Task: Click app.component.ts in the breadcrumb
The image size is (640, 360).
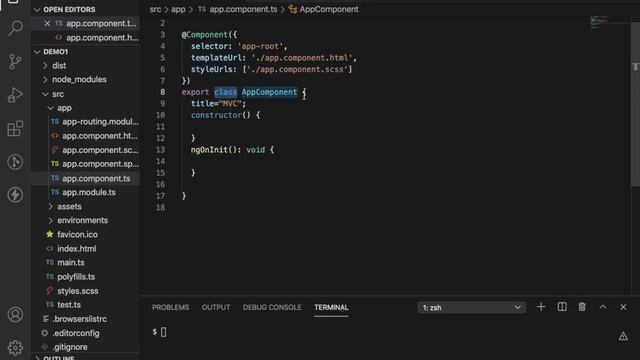Action: click(243, 9)
